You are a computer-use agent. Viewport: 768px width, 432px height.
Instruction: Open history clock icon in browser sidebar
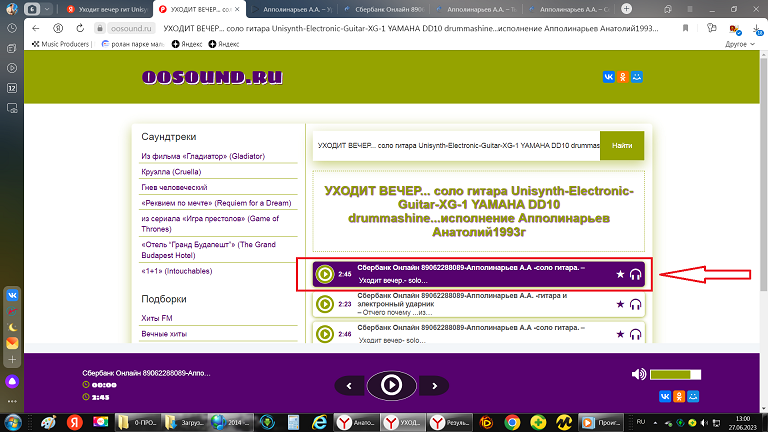(12, 28)
